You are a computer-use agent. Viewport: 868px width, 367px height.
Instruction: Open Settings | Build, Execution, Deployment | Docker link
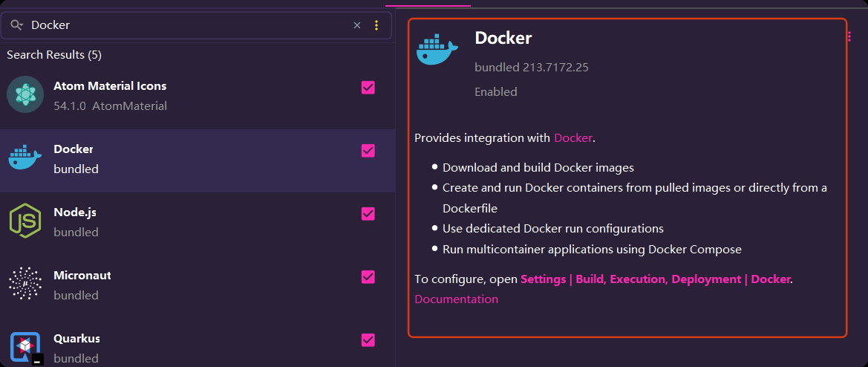[x=656, y=279]
